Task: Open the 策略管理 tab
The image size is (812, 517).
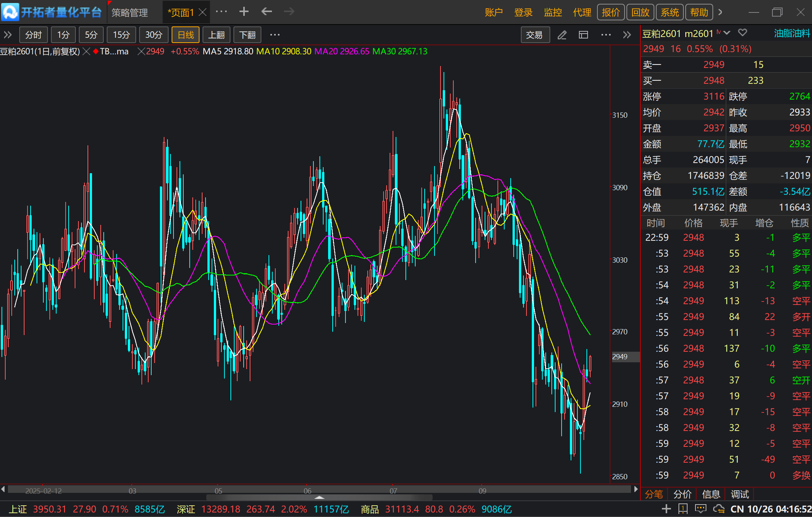Action: (x=129, y=12)
